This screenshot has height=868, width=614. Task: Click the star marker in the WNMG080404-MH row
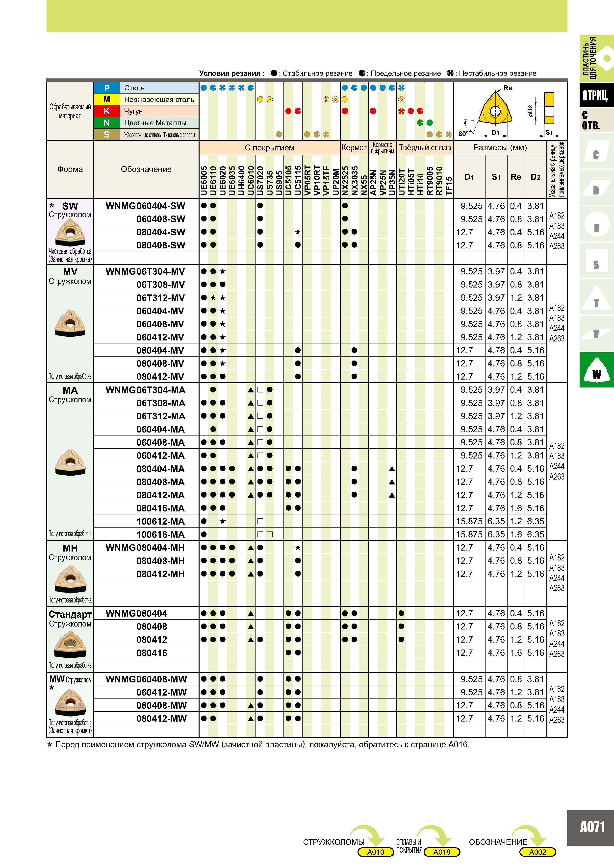click(298, 547)
